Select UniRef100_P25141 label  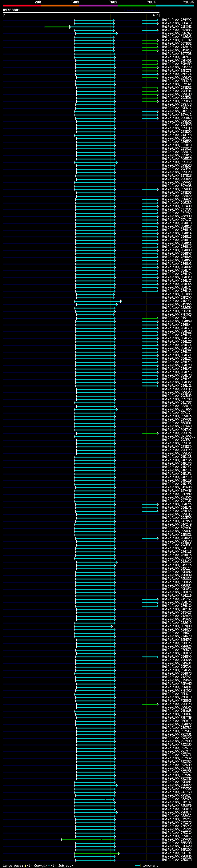coord(177,84)
